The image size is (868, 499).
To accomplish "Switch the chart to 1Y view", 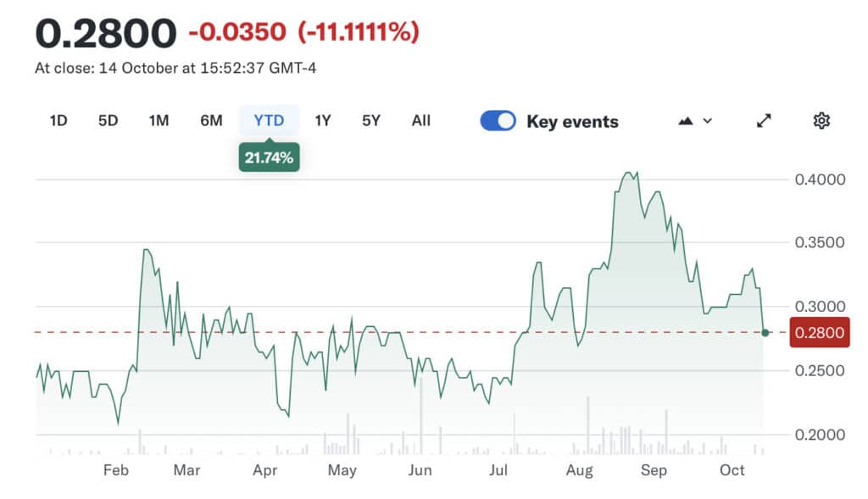I will coord(323,120).
